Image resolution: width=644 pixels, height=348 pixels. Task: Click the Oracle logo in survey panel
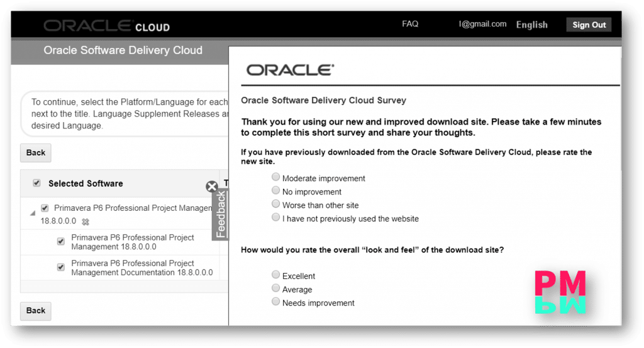click(290, 70)
